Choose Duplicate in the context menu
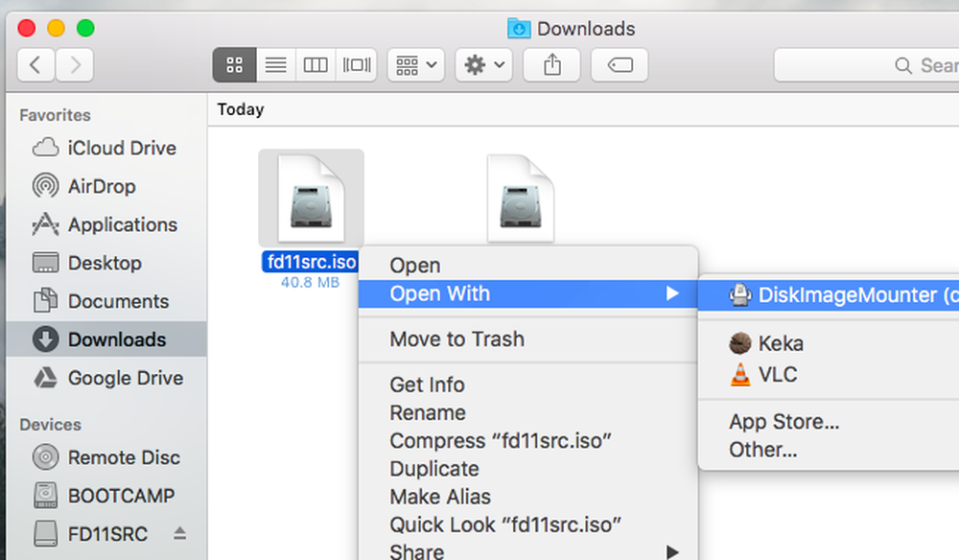Screen dimensions: 959x560 pyautogui.click(x=527, y=468)
